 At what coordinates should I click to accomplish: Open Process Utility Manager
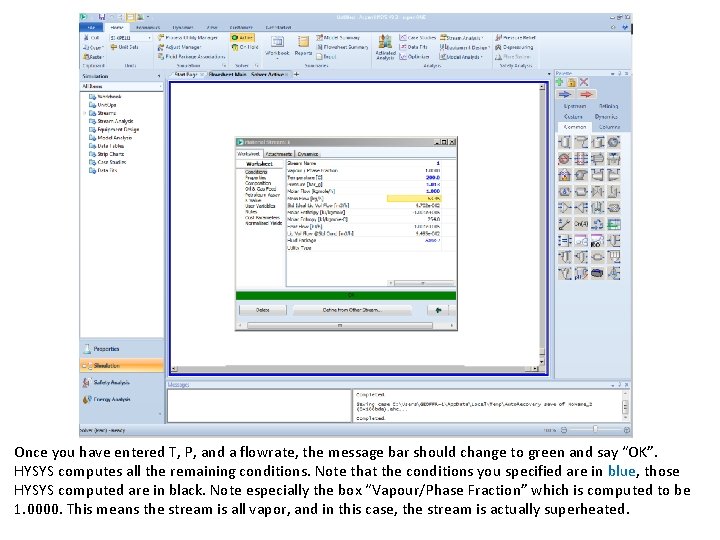pyautogui.click(x=187, y=38)
